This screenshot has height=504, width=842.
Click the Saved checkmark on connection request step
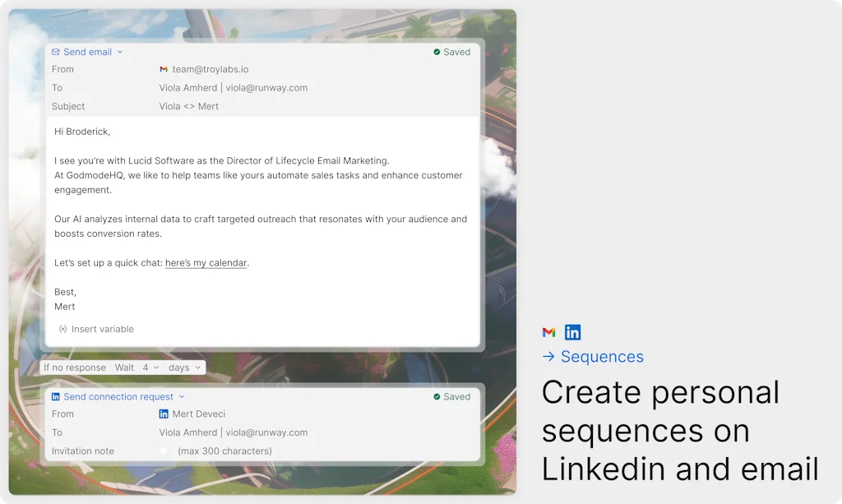437,396
